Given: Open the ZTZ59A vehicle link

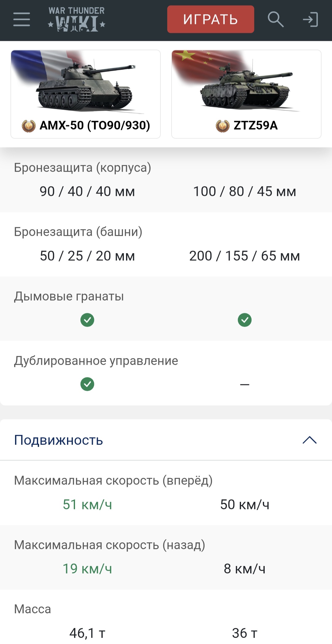Looking at the screenshot, I should (255, 125).
